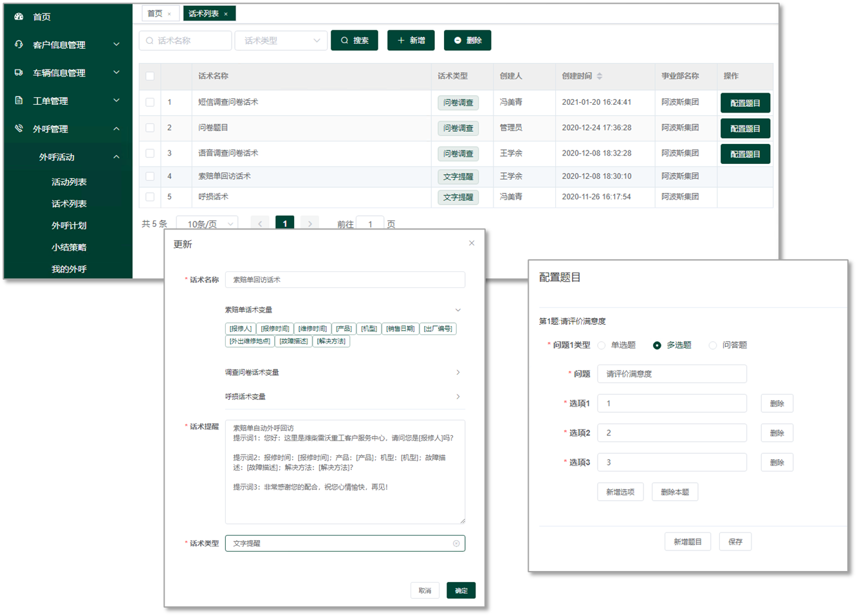Select the 问答题 radio option
This screenshot has width=857, height=616.
(x=713, y=345)
